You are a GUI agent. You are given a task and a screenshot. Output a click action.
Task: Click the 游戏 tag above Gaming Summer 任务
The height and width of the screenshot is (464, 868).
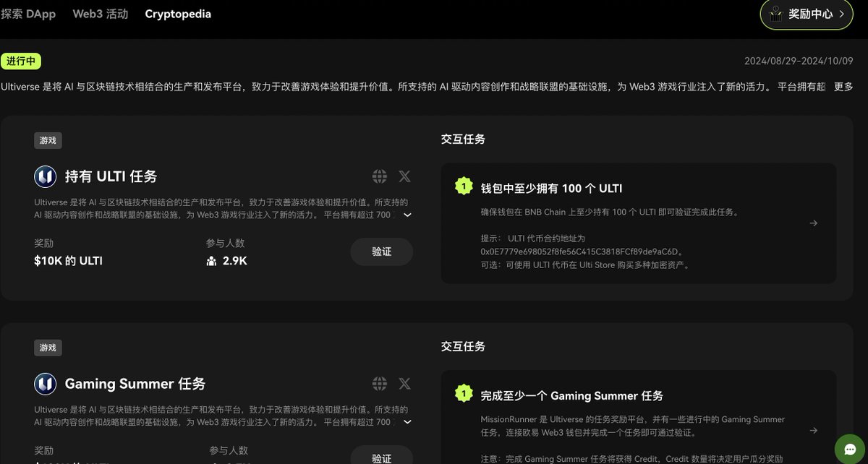coord(48,348)
